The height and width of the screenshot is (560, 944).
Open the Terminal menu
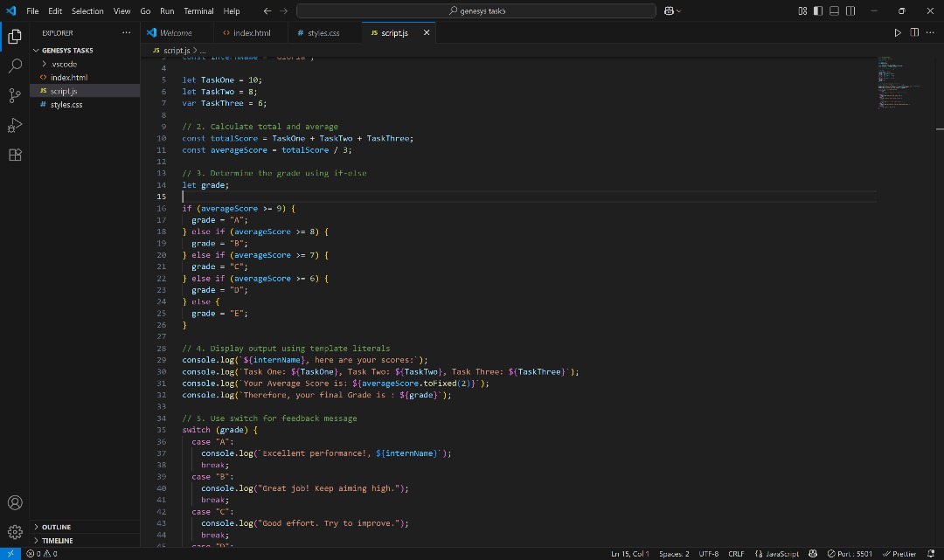point(198,10)
